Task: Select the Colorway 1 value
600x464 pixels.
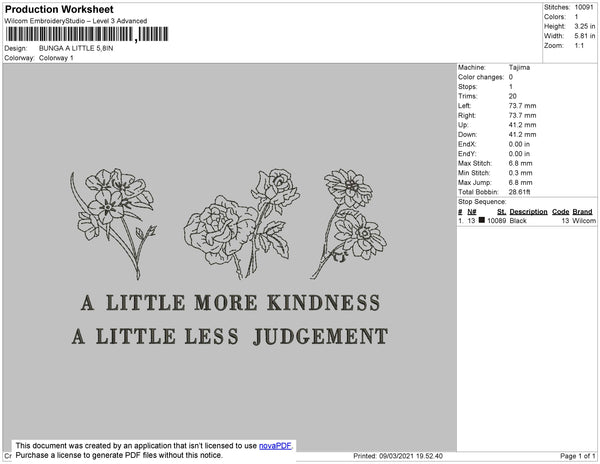Action: tap(56, 58)
